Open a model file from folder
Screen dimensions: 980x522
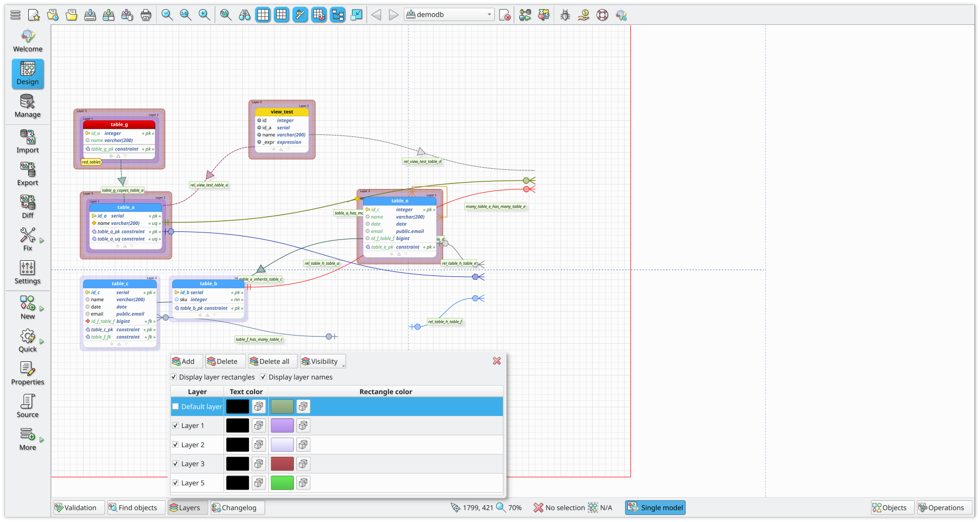pyautogui.click(x=71, y=15)
